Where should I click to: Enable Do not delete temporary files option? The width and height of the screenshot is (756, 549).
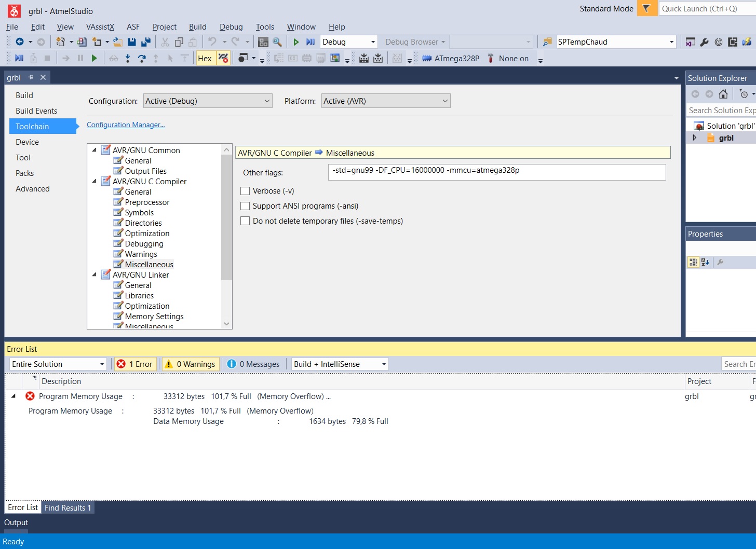point(245,221)
